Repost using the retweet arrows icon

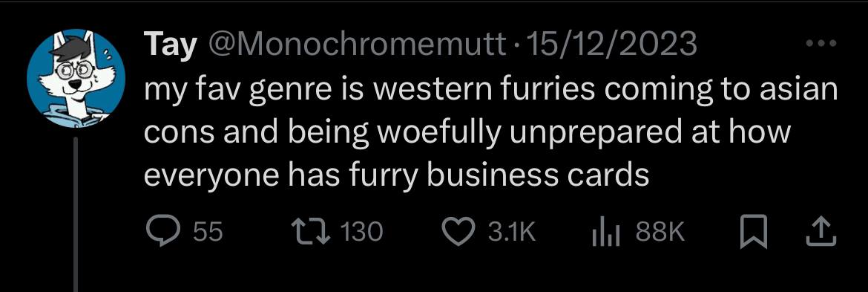[x=311, y=232]
